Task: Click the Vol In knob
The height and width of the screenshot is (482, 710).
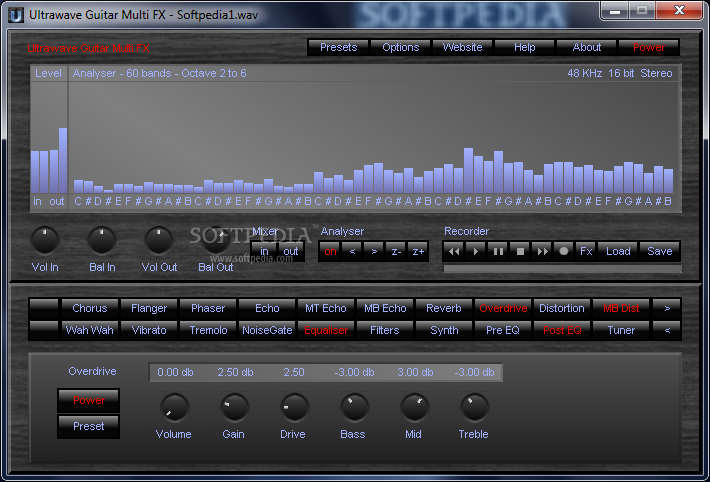Action: coord(45,240)
